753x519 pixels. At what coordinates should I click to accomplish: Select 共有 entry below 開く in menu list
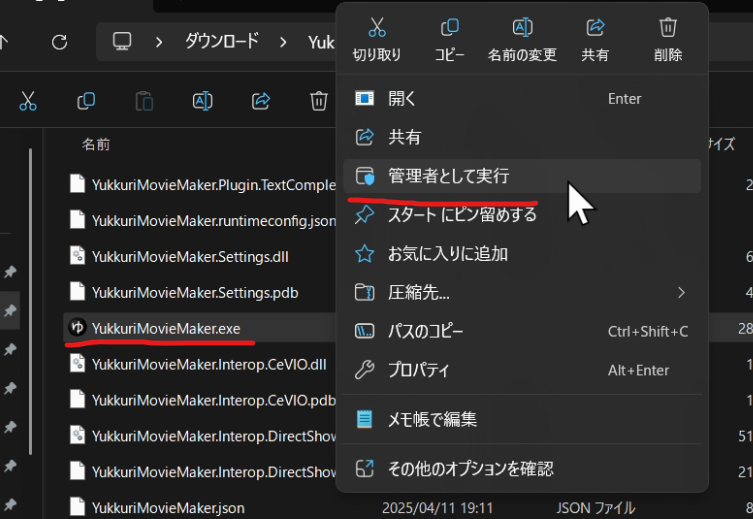pos(522,137)
